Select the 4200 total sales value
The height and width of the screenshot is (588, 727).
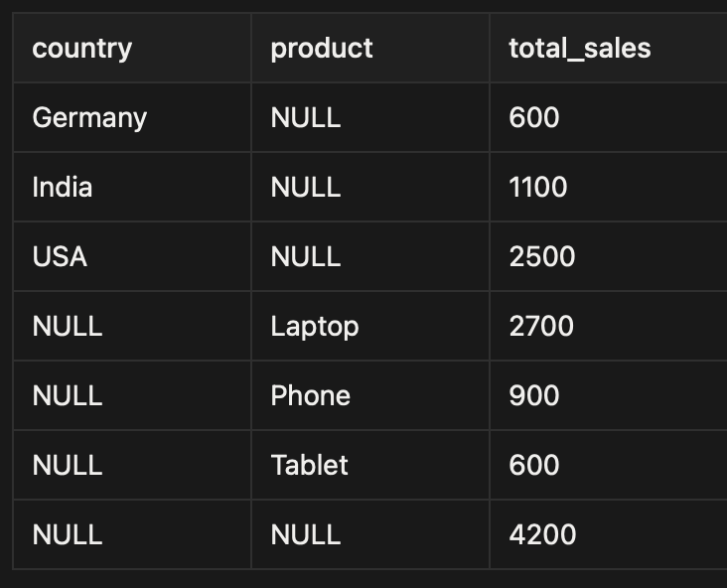point(541,534)
